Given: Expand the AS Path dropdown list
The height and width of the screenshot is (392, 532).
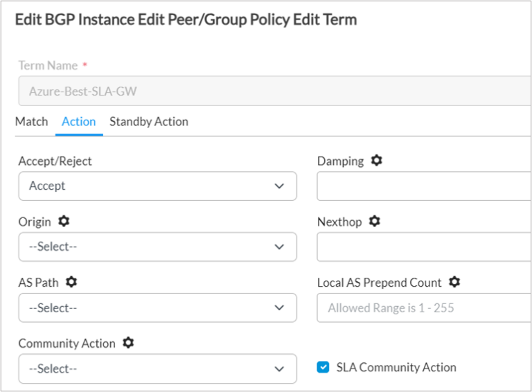Looking at the screenshot, I should (x=157, y=308).
